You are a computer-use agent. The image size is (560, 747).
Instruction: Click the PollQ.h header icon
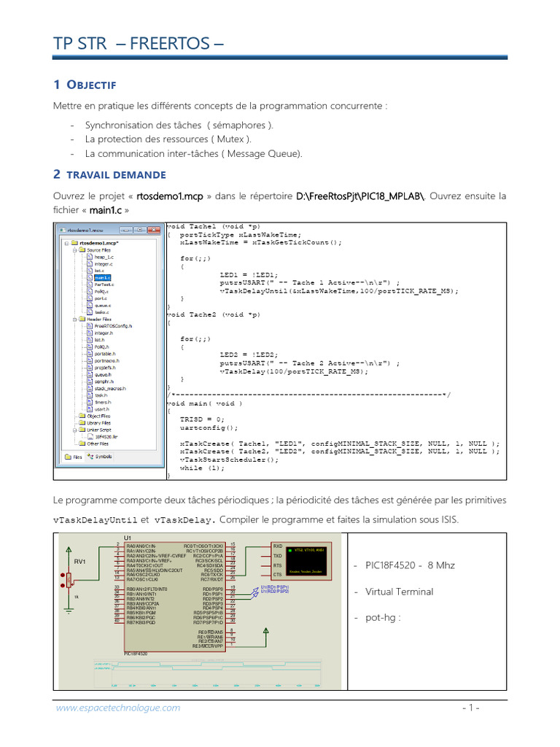[90, 347]
